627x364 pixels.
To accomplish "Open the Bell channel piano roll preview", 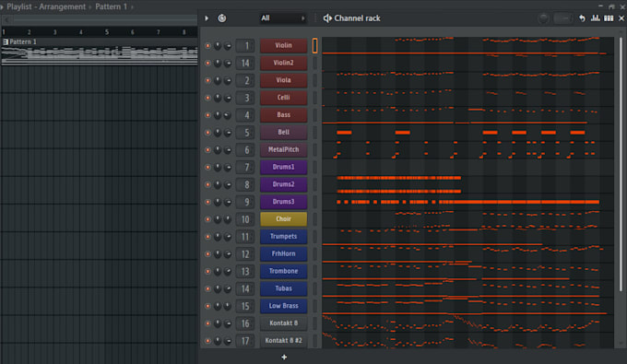I will tap(467, 133).
